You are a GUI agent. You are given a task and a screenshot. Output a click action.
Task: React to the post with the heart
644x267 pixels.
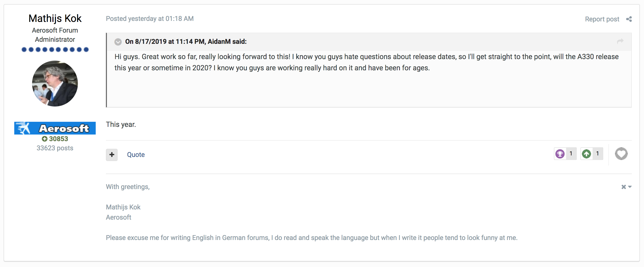[x=621, y=154]
